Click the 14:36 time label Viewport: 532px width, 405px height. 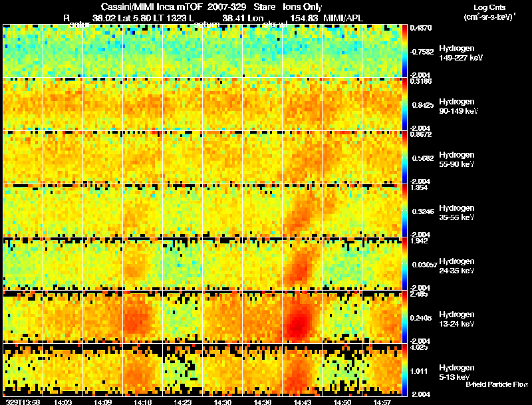262,402
